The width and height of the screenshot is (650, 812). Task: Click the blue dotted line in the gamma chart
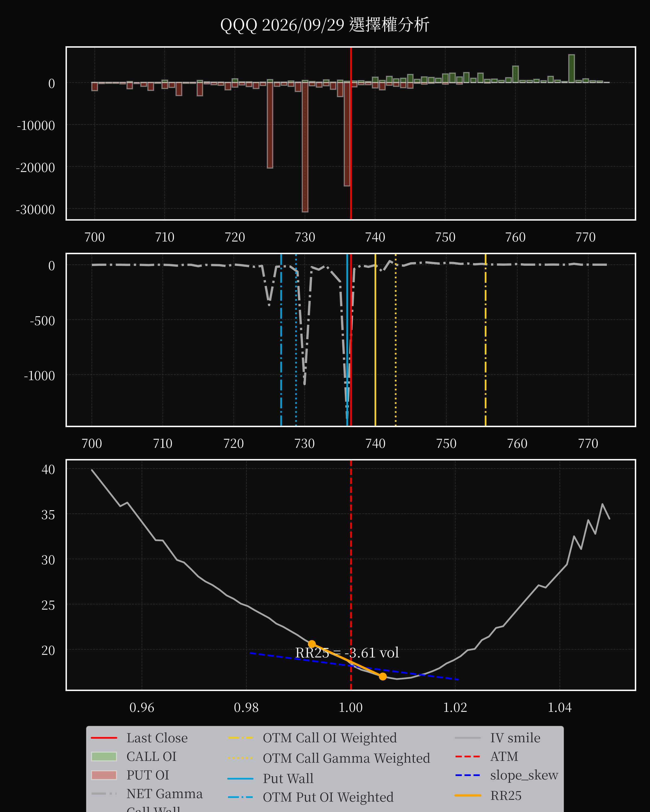[x=296, y=340]
